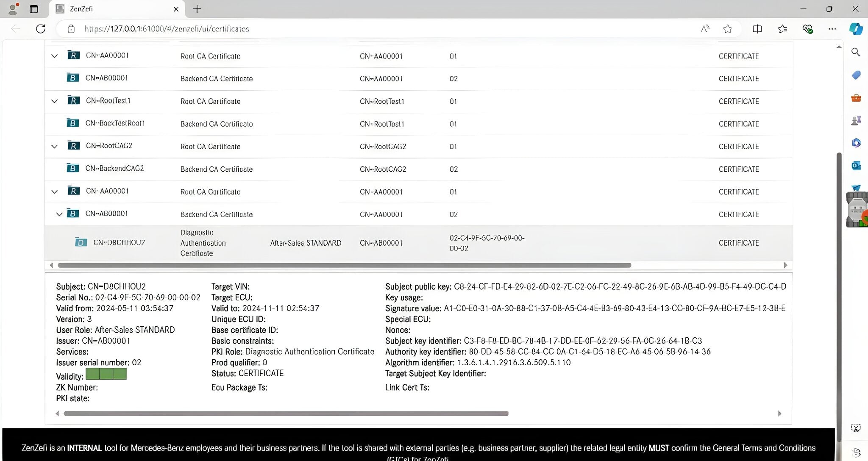This screenshot has height=461, width=868.
Task: Refresh the browser page
Action: coord(41,29)
